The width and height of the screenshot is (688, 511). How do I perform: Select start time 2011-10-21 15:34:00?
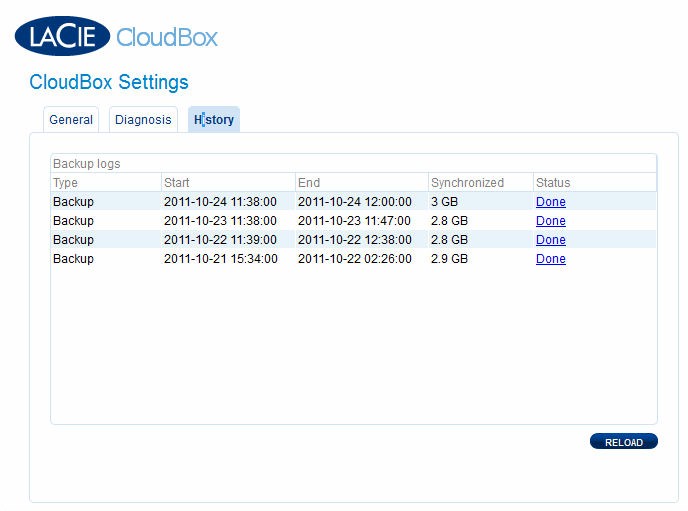click(x=221, y=259)
